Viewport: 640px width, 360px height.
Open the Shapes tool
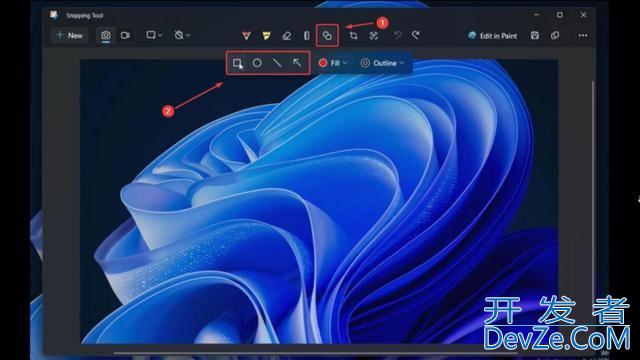327,36
